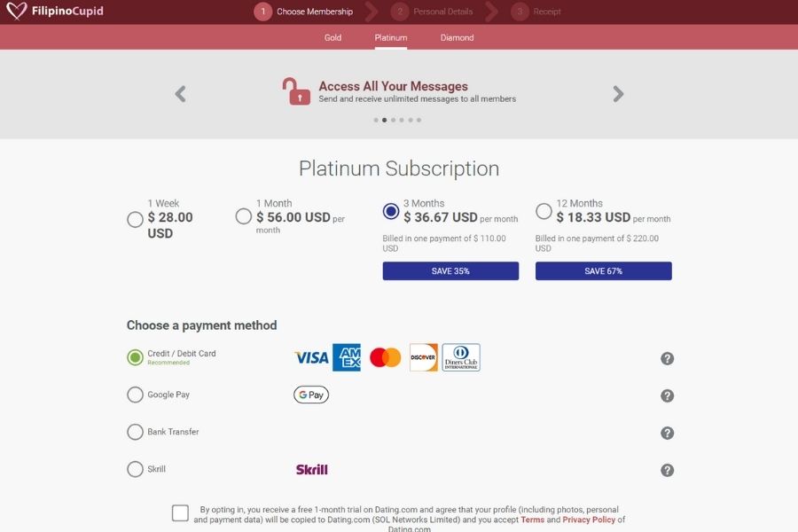Select Google Pay as payment method
The width and height of the screenshot is (798, 532).
point(135,395)
